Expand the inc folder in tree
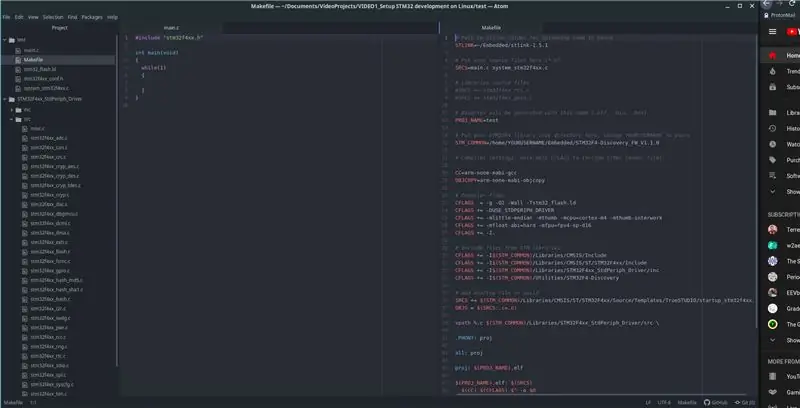This screenshot has width=800, height=408. (x=12, y=110)
